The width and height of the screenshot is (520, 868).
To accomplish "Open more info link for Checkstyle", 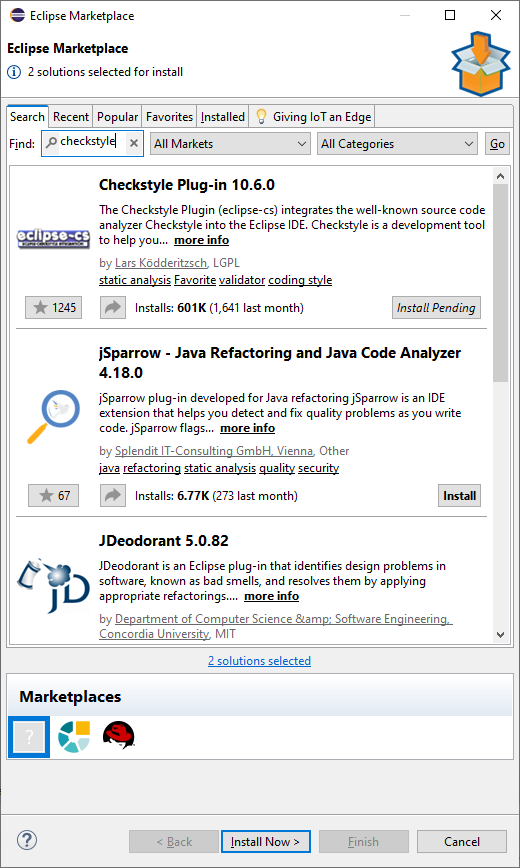I will pyautogui.click(x=202, y=240).
